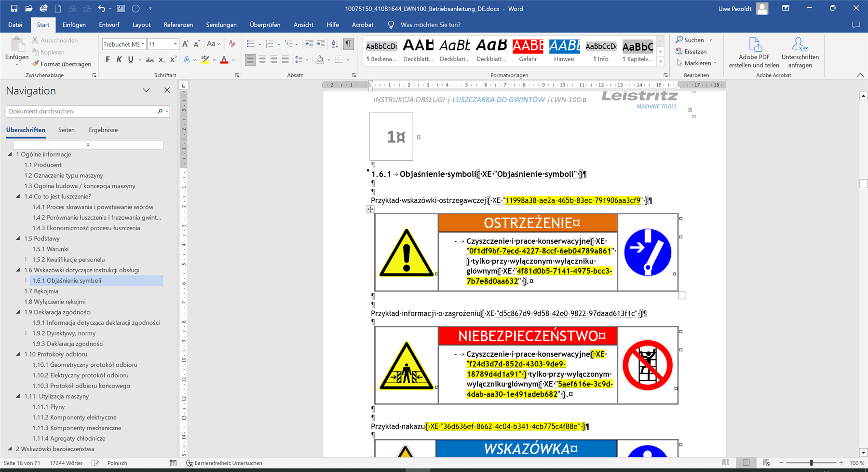Viewport: 868px width, 472px height.
Task: Apply the yellow text highlight color
Action: (205, 59)
